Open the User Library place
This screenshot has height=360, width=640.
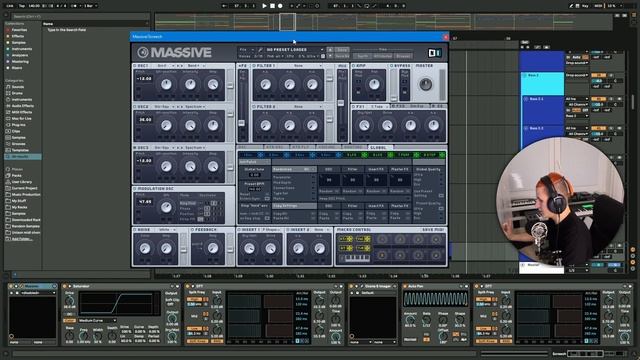pos(22,182)
